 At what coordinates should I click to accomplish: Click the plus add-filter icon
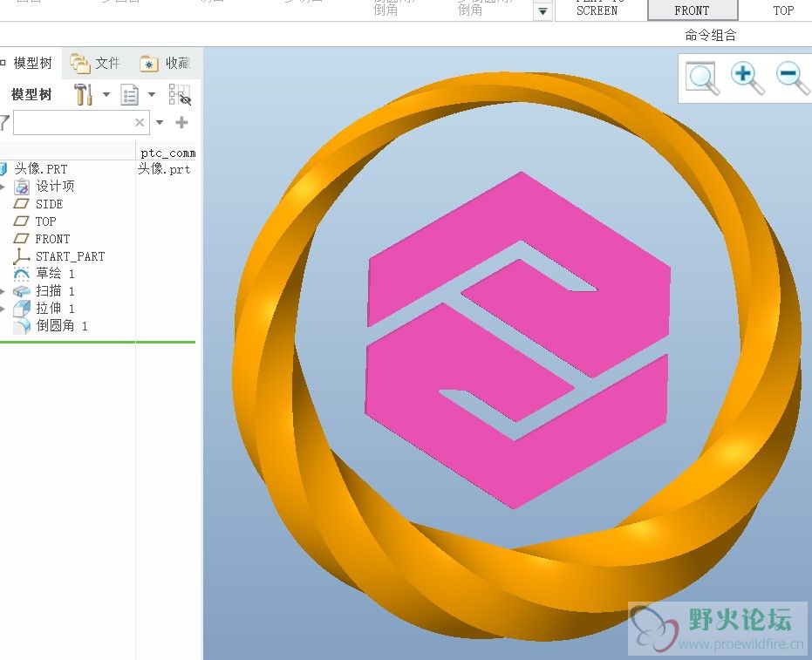click(x=181, y=123)
